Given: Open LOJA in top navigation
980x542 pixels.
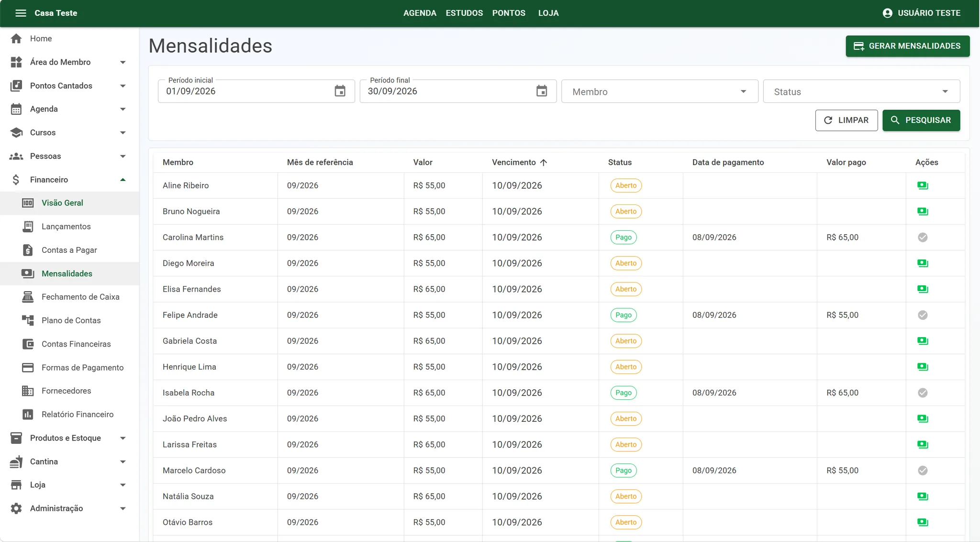Looking at the screenshot, I should pos(548,13).
